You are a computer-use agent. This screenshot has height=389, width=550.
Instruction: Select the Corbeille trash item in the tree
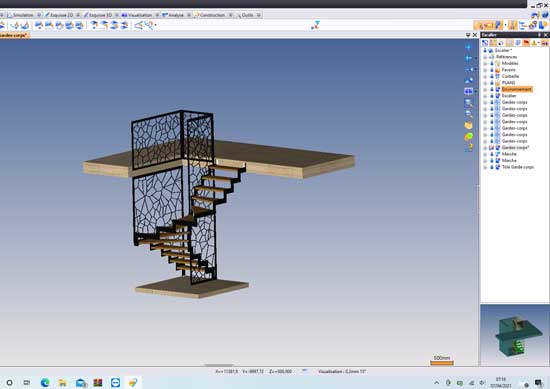click(510, 76)
